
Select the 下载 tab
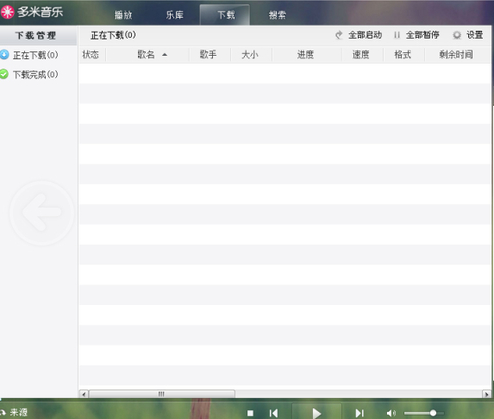tap(226, 15)
